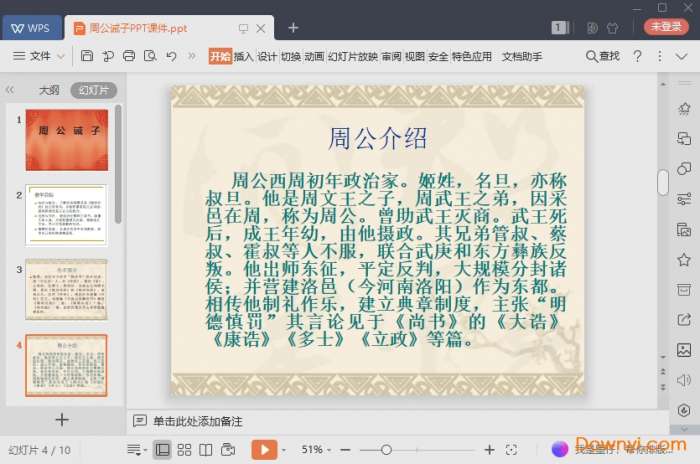The width and height of the screenshot is (700, 464).
Task: Switch to the 动画 tab
Action: 314,56
